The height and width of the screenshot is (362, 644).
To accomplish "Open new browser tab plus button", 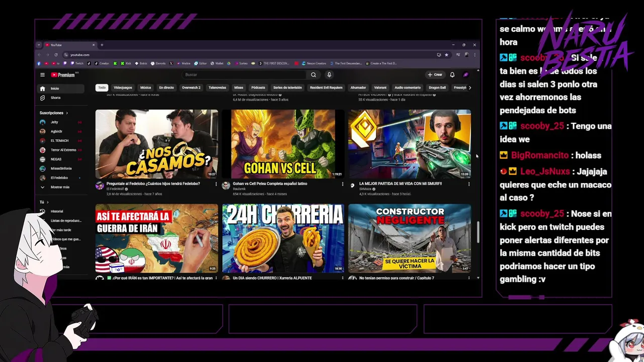I will click(x=102, y=45).
